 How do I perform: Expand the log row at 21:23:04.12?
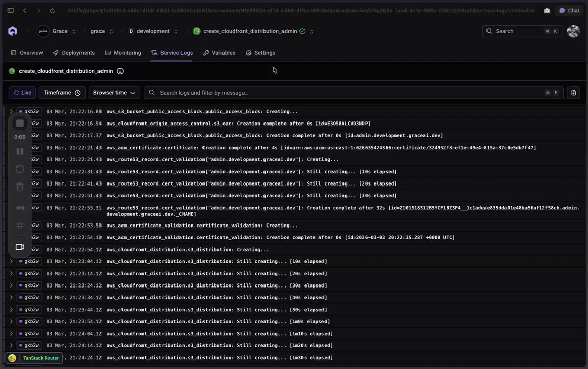click(11, 261)
